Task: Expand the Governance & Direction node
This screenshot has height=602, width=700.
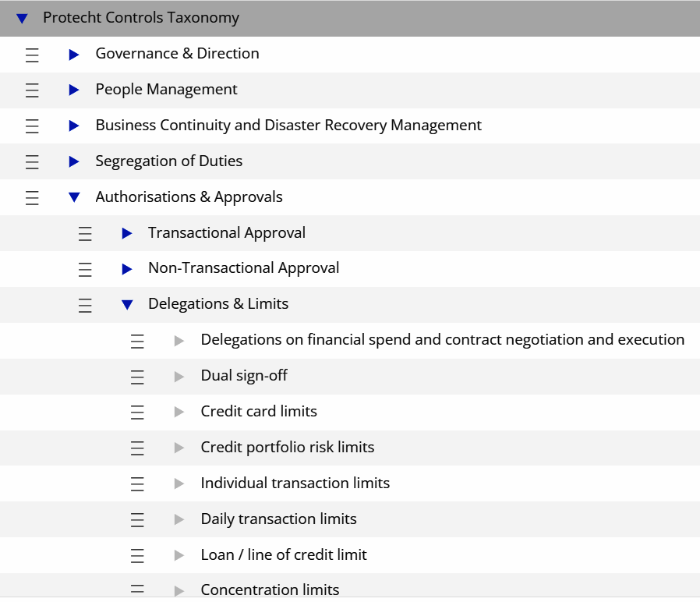Action: pos(74,55)
